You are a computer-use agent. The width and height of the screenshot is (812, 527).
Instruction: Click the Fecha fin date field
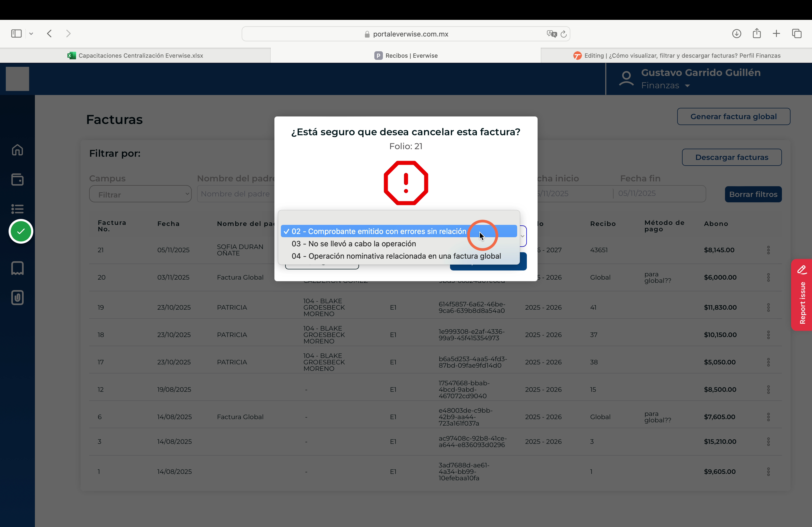point(659,193)
